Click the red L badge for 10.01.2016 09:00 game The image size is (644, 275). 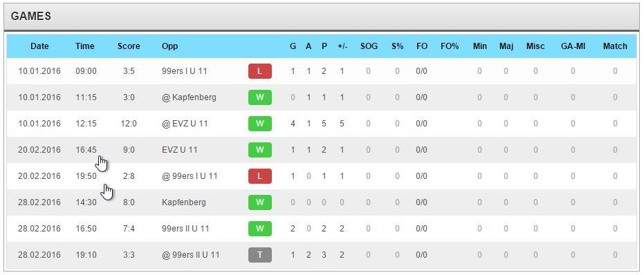tap(259, 71)
